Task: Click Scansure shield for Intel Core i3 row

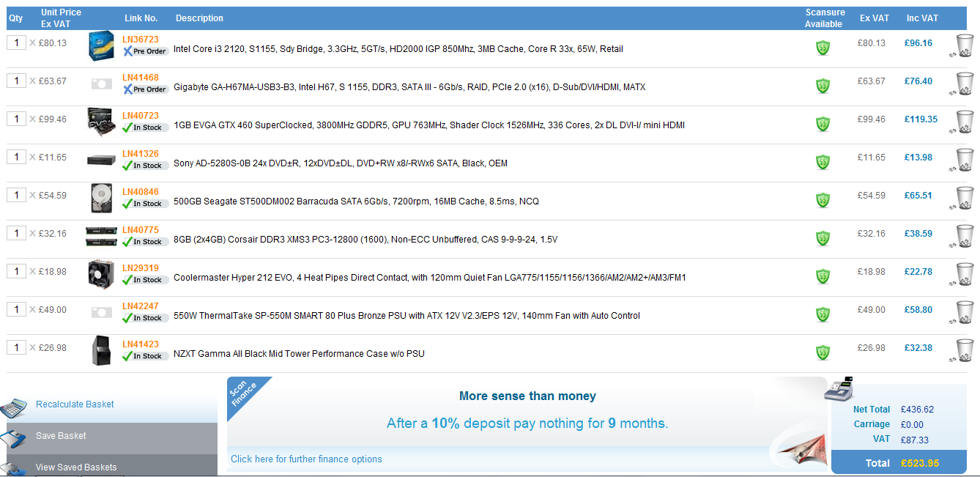Action: click(x=823, y=48)
